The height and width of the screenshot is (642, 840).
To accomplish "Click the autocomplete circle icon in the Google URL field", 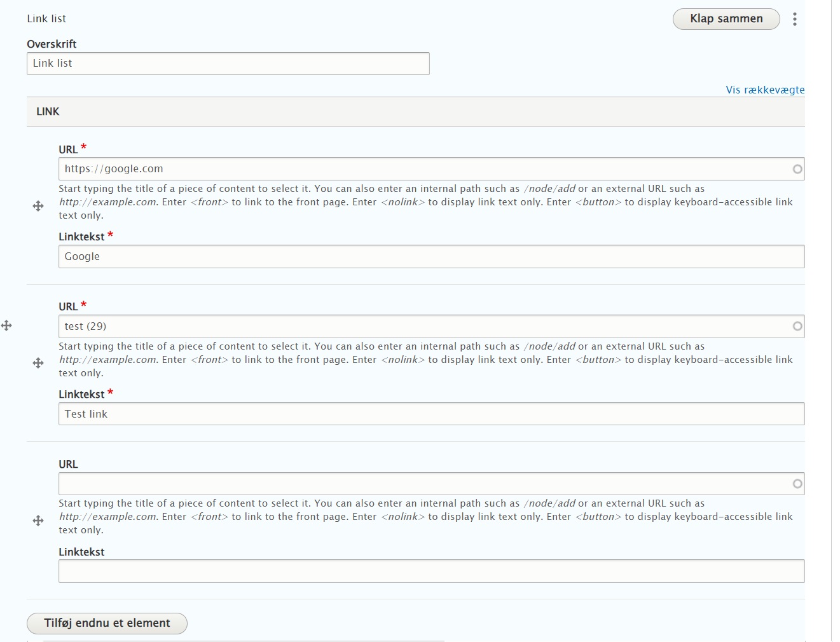I will [797, 168].
